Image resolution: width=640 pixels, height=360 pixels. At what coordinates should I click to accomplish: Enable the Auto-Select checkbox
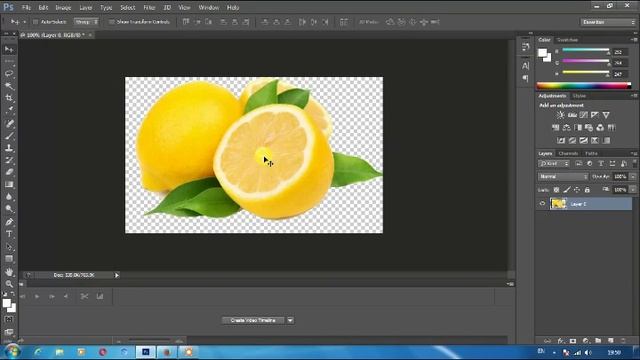[x=35, y=22]
